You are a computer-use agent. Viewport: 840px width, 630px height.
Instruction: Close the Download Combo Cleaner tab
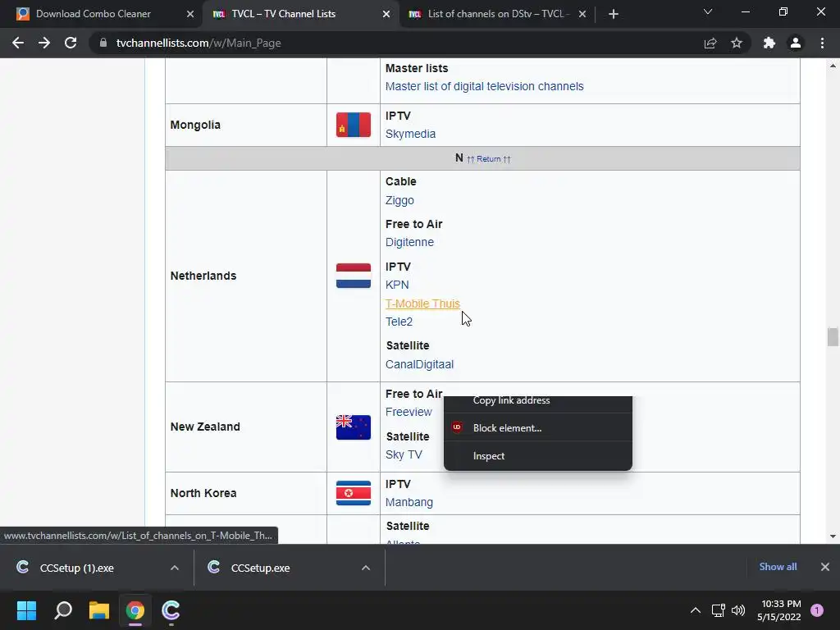tap(190, 14)
